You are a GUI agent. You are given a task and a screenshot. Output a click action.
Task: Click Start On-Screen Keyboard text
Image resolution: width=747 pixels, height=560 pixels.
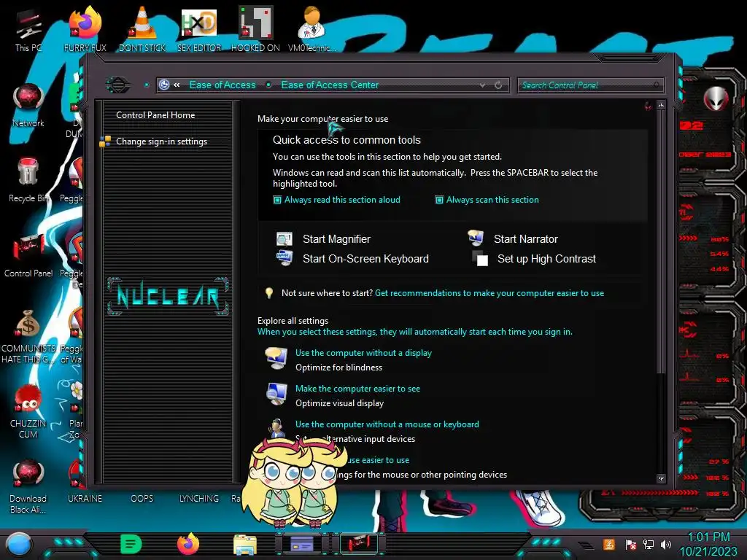click(x=365, y=259)
